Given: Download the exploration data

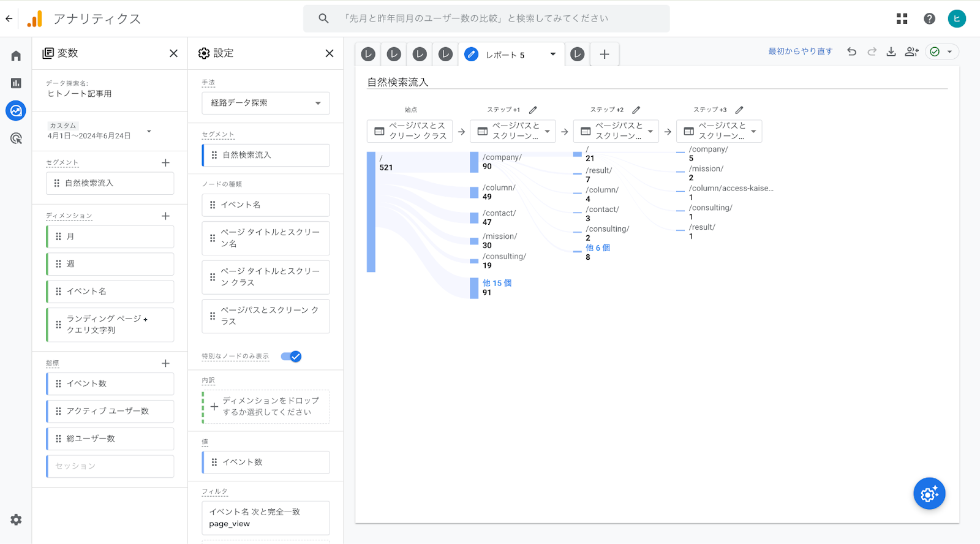Looking at the screenshot, I should point(891,51).
